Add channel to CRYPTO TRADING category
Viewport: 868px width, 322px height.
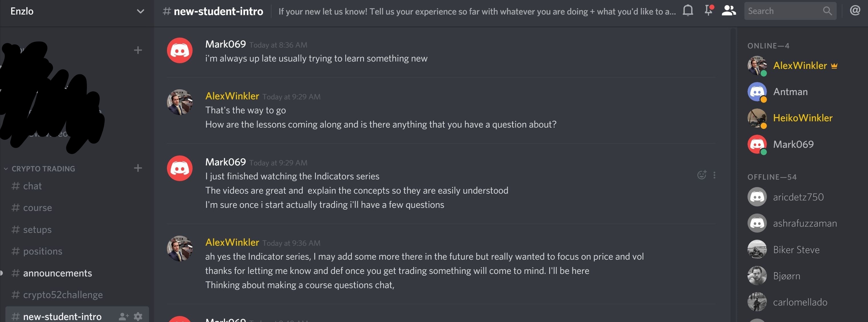click(x=138, y=168)
